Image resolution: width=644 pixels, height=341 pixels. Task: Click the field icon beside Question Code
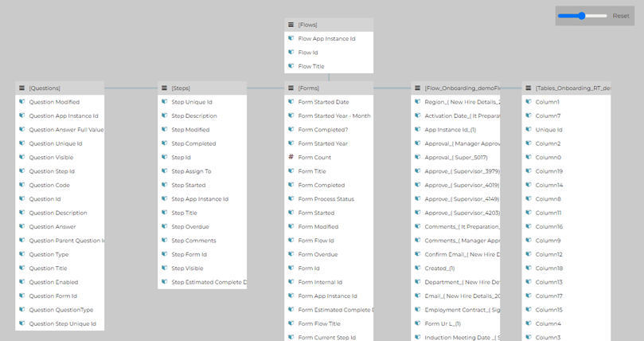21,185
